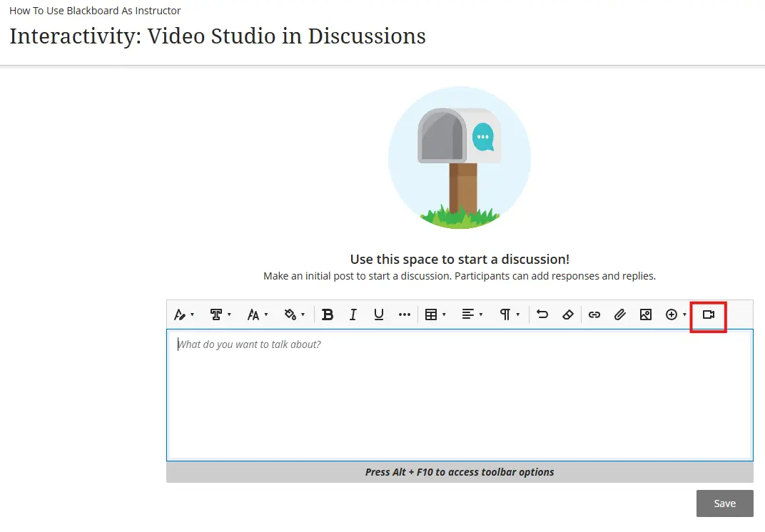Toggle underline formatting
Viewport: 765px width, 532px height.
tap(378, 314)
